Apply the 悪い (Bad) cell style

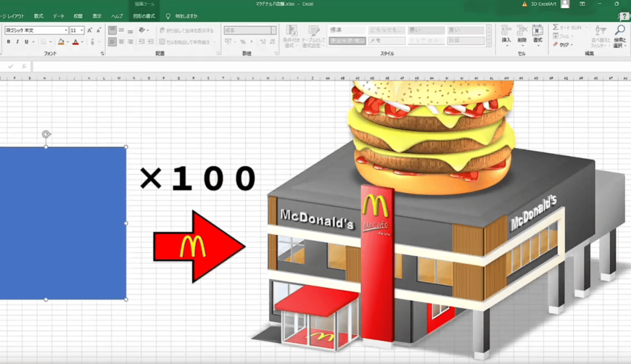coord(426,30)
